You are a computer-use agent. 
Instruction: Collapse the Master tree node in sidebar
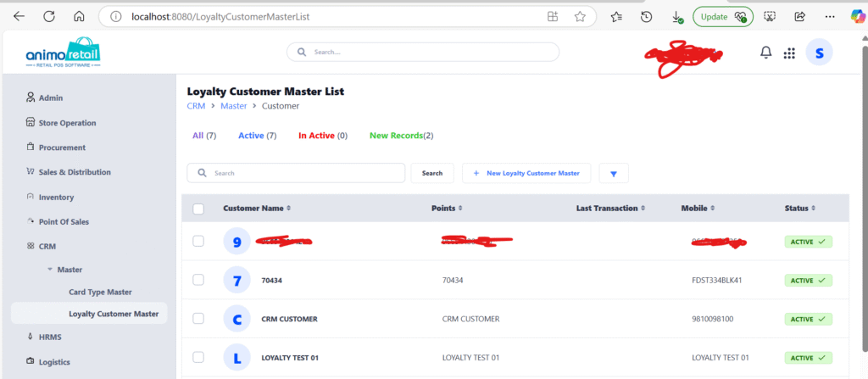pyautogui.click(x=50, y=270)
